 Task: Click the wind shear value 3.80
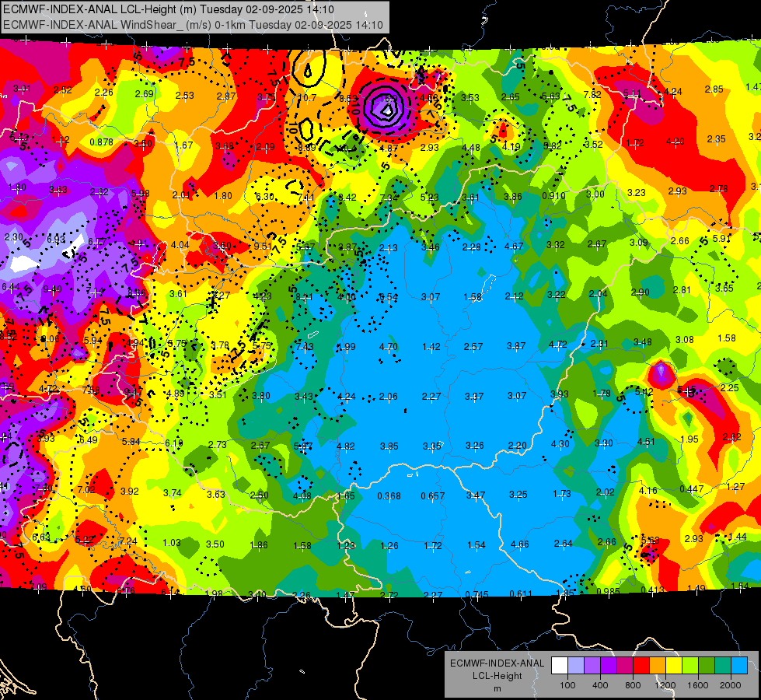pos(261,396)
